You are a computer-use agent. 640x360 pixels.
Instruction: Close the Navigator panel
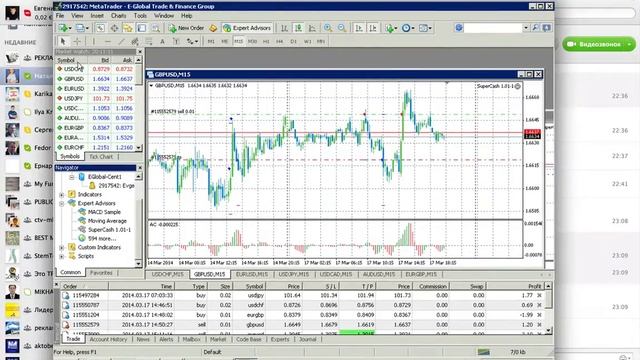140,168
